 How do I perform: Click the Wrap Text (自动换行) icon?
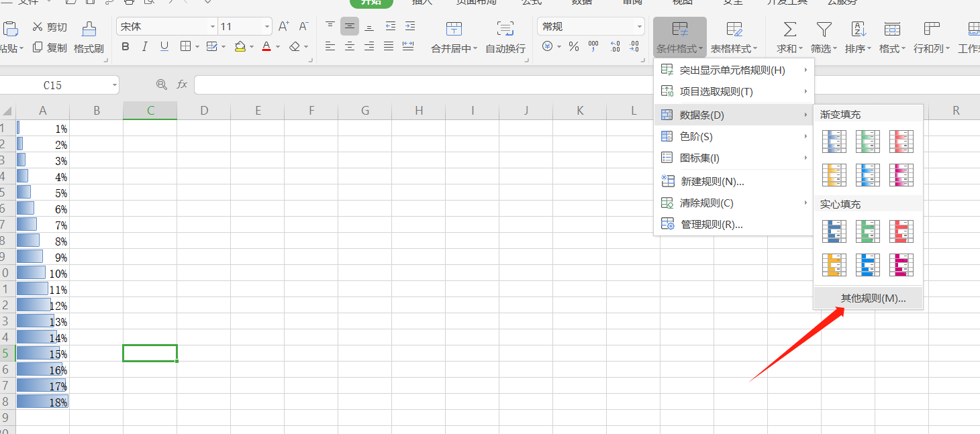coord(505,29)
